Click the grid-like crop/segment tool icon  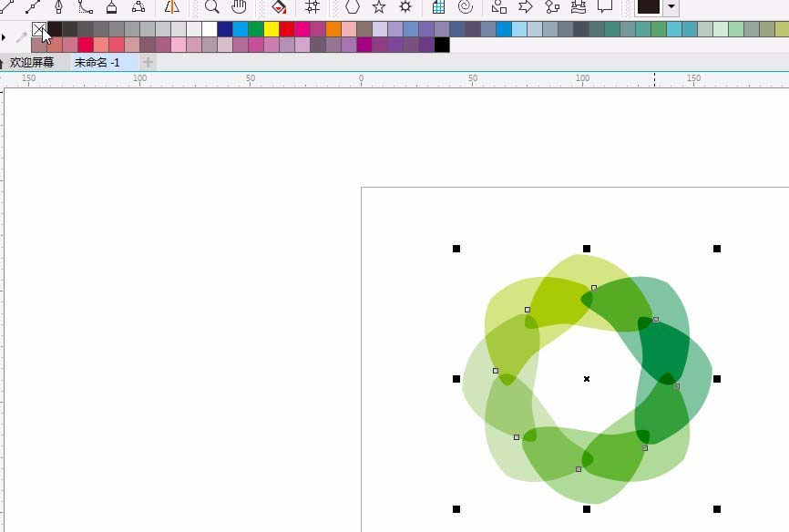tap(313, 6)
